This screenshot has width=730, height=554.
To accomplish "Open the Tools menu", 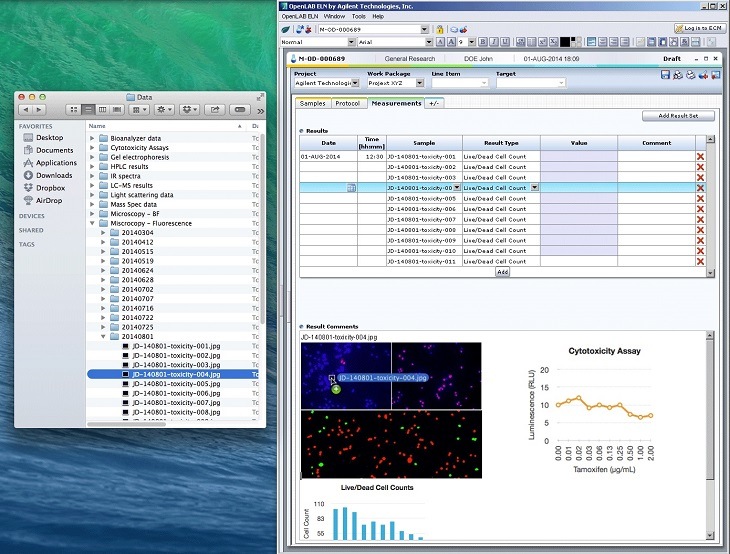I will point(358,16).
